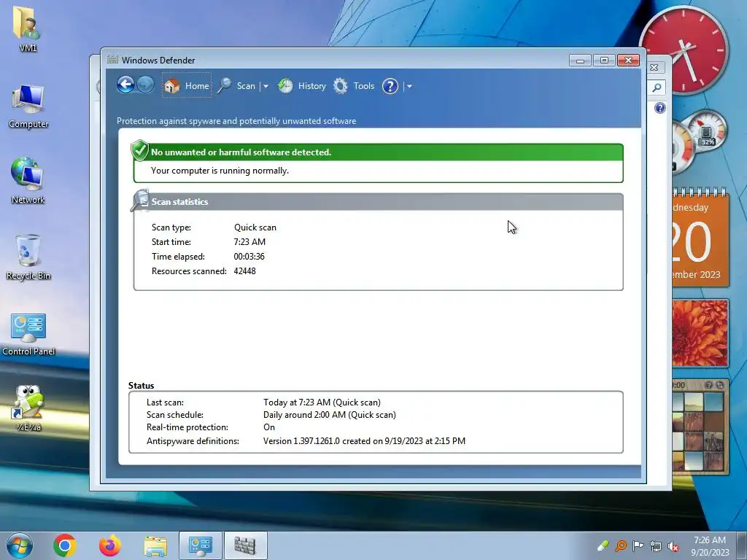Click the muted volume tray icon
The height and width of the screenshot is (560, 747).
coord(673,546)
